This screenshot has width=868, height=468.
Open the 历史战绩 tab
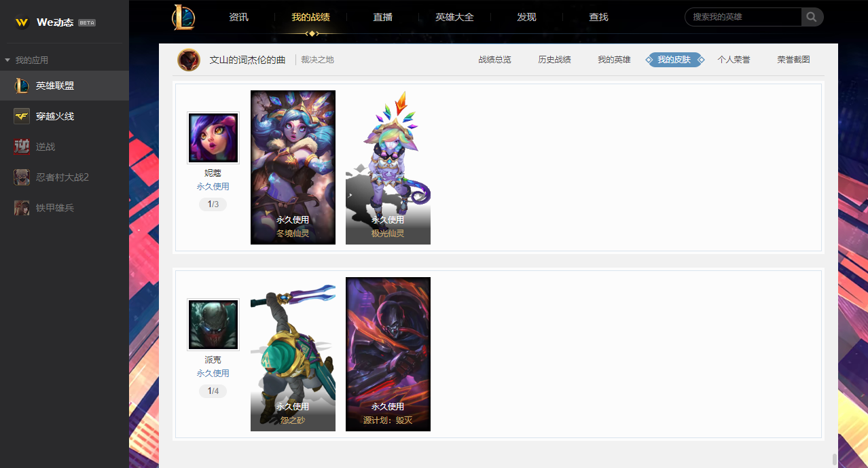tap(554, 60)
